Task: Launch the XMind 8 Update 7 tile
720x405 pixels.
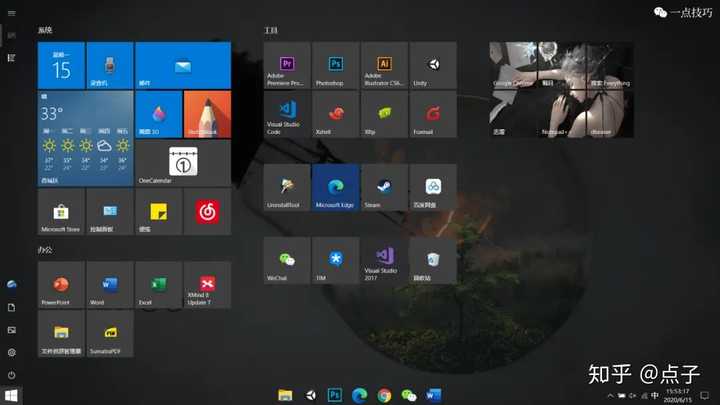Action: pos(208,285)
